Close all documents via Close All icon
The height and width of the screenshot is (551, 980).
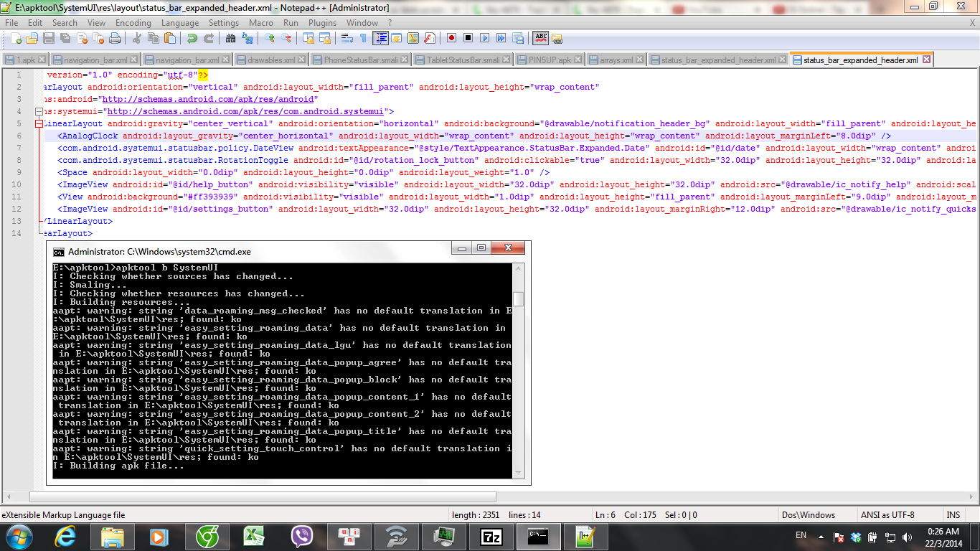coord(98,38)
